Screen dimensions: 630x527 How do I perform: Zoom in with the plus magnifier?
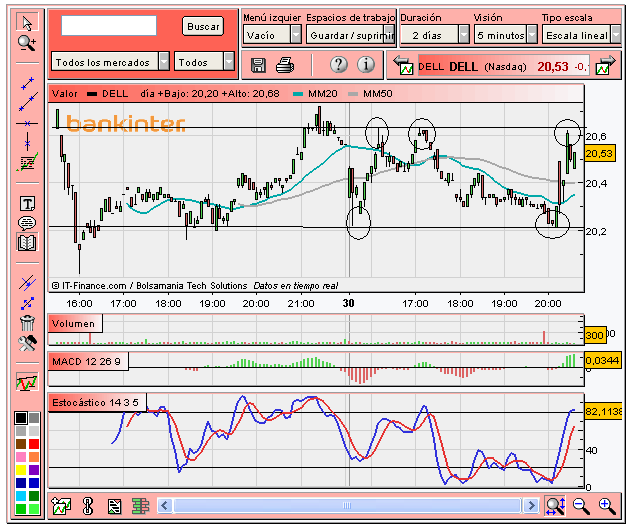click(x=607, y=506)
